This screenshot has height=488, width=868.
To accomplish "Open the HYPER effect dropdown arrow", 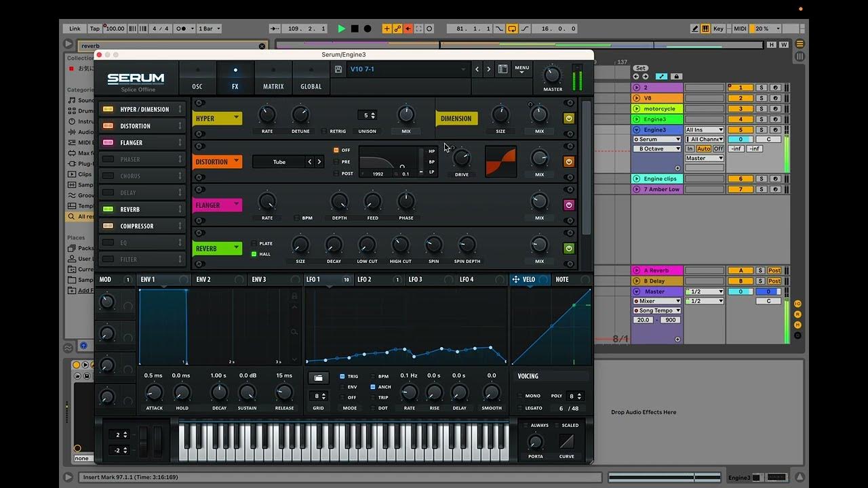I will [236, 118].
